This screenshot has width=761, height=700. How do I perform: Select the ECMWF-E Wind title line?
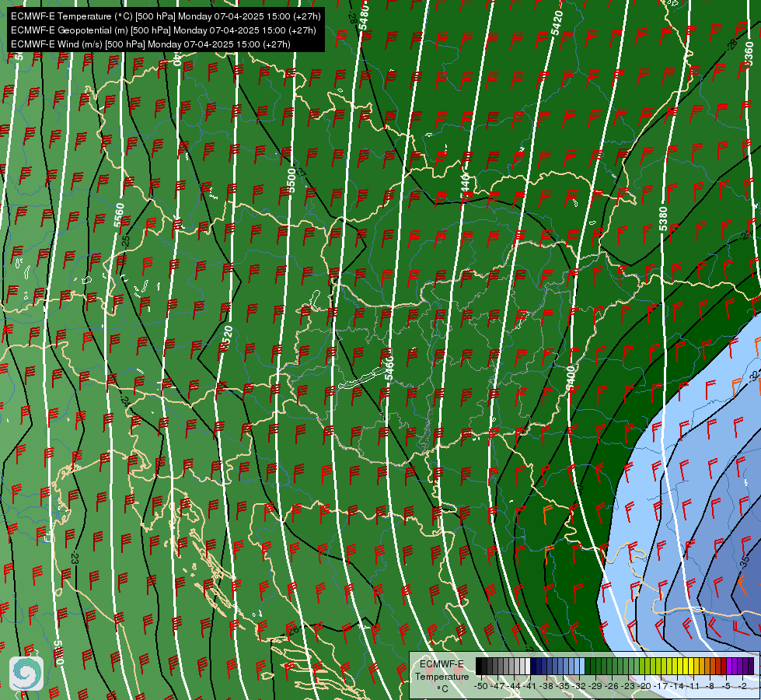(x=151, y=44)
